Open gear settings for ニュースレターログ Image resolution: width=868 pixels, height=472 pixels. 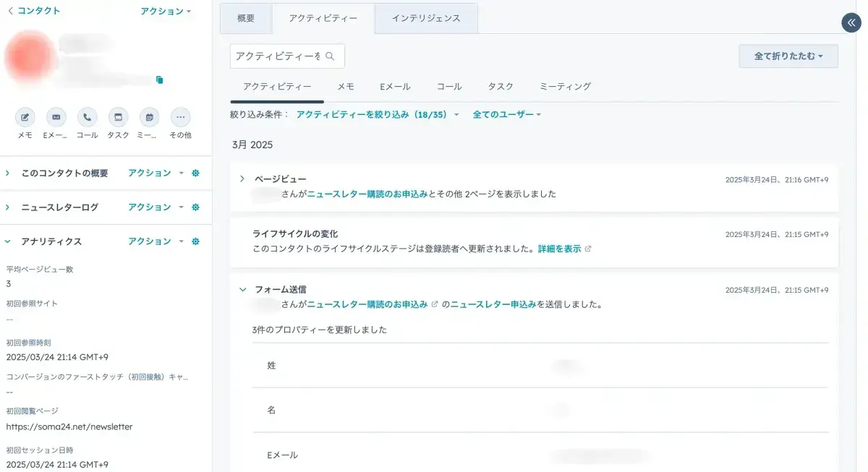(x=195, y=207)
